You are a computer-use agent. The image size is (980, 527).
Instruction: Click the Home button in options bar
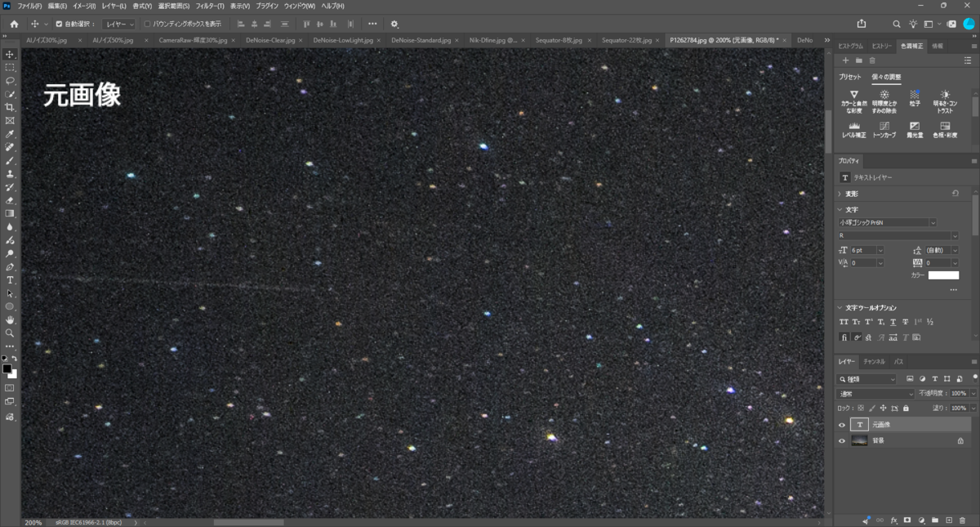(x=13, y=24)
